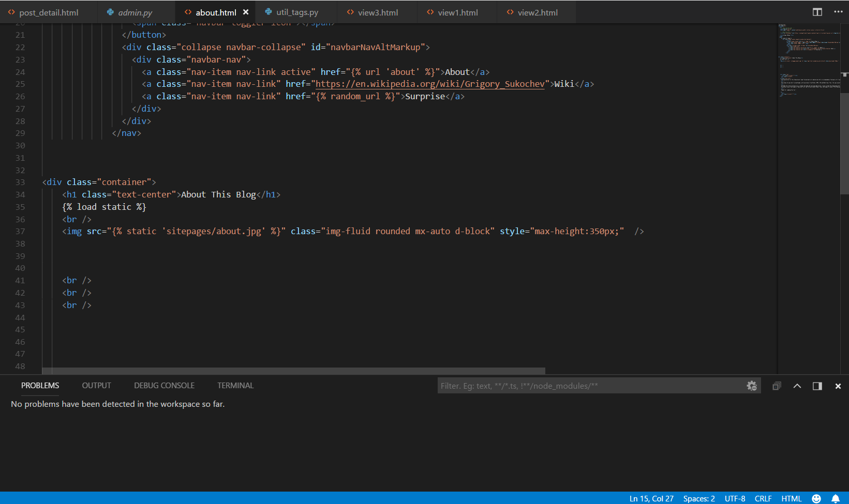Open the TERMINAL panel tab
This screenshot has height=504, width=849.
235,386
